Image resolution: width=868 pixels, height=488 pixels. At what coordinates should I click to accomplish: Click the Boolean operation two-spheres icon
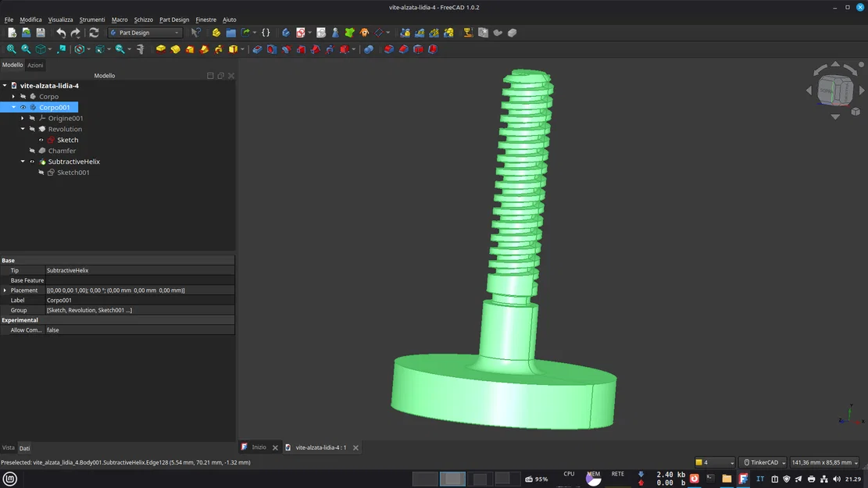[x=368, y=49]
